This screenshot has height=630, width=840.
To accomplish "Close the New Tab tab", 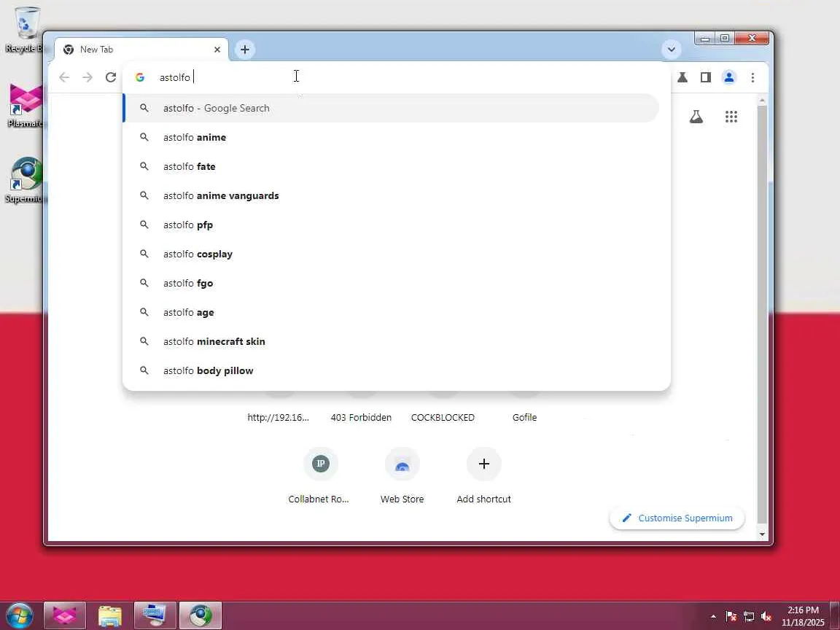I will click(217, 50).
